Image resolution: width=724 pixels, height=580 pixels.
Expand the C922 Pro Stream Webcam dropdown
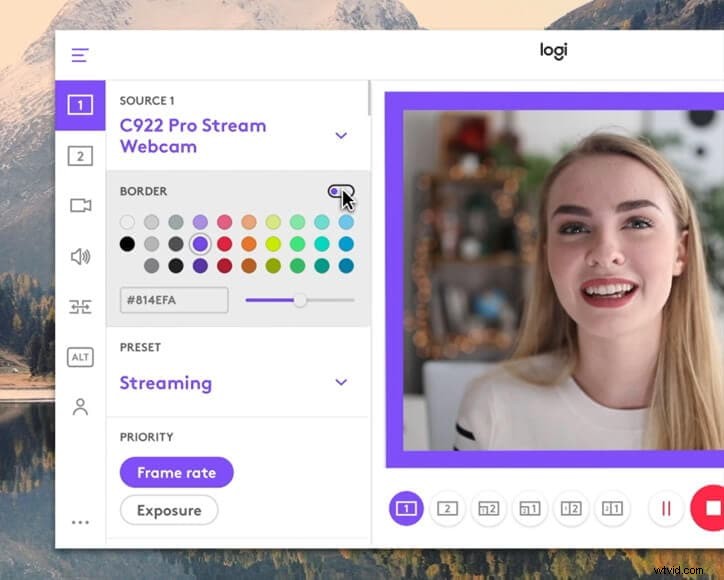click(x=341, y=136)
